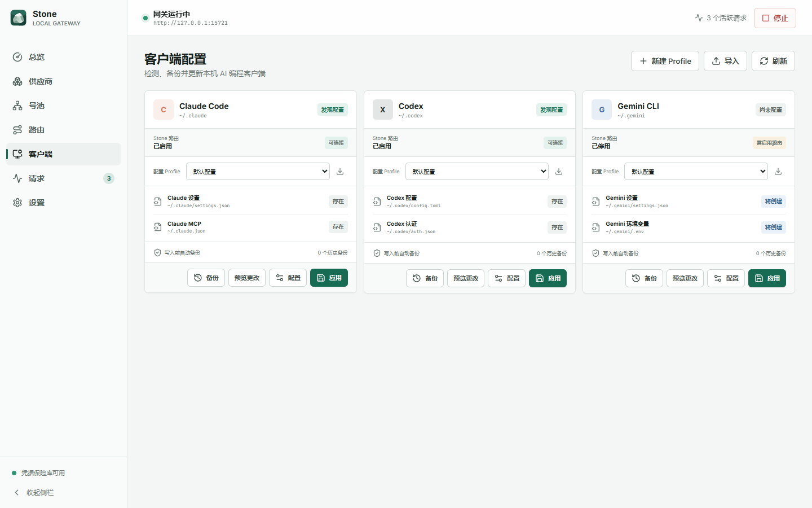The image size is (812, 508).
Task: Open the 号池 sidebar item
Action: click(63, 106)
